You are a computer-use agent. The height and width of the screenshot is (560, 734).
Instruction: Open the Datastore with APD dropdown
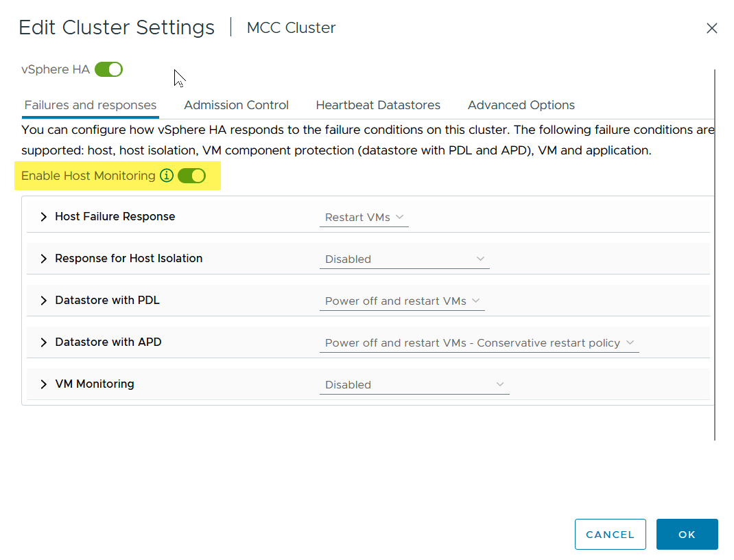[x=479, y=343]
